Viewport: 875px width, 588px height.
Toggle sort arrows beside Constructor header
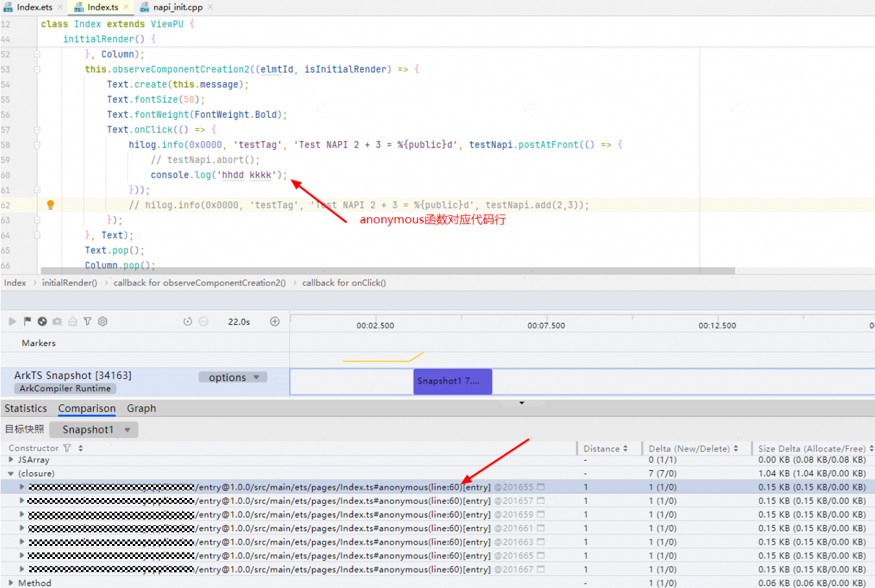click(81, 448)
